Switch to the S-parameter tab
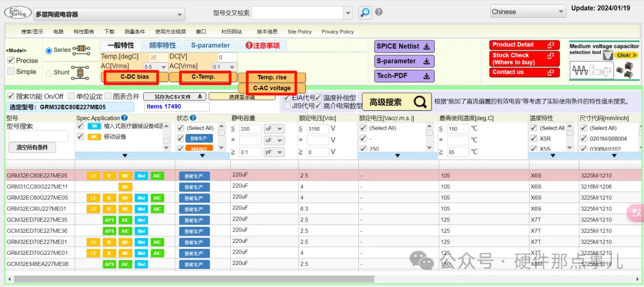Screen dimensions: 644x287 [210, 45]
